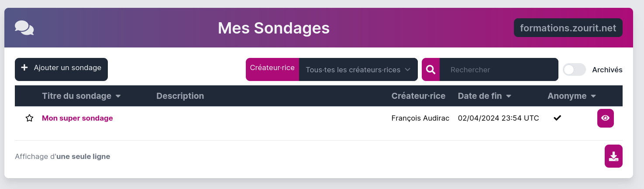Star the Mon super sondage row

coord(29,118)
